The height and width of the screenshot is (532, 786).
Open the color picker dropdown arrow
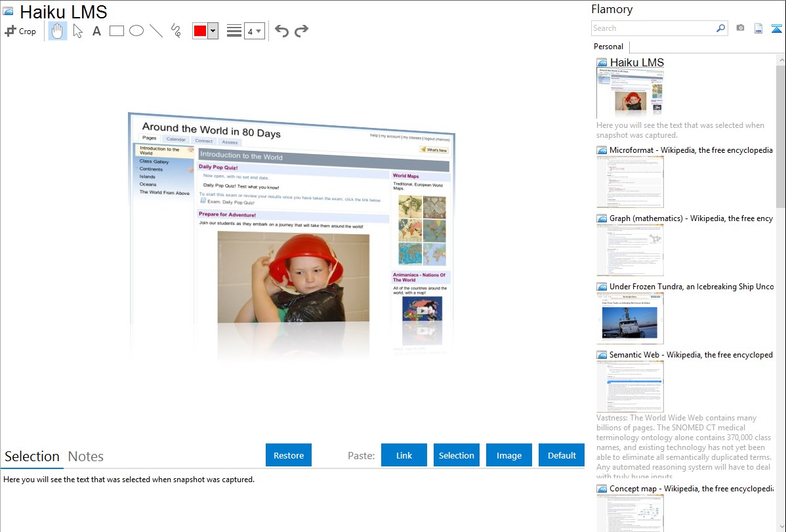[x=213, y=31]
